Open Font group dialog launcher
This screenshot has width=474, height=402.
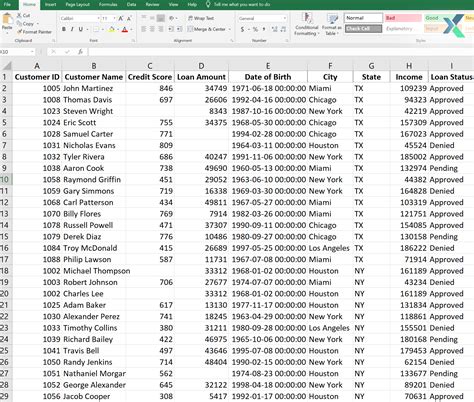coord(133,41)
